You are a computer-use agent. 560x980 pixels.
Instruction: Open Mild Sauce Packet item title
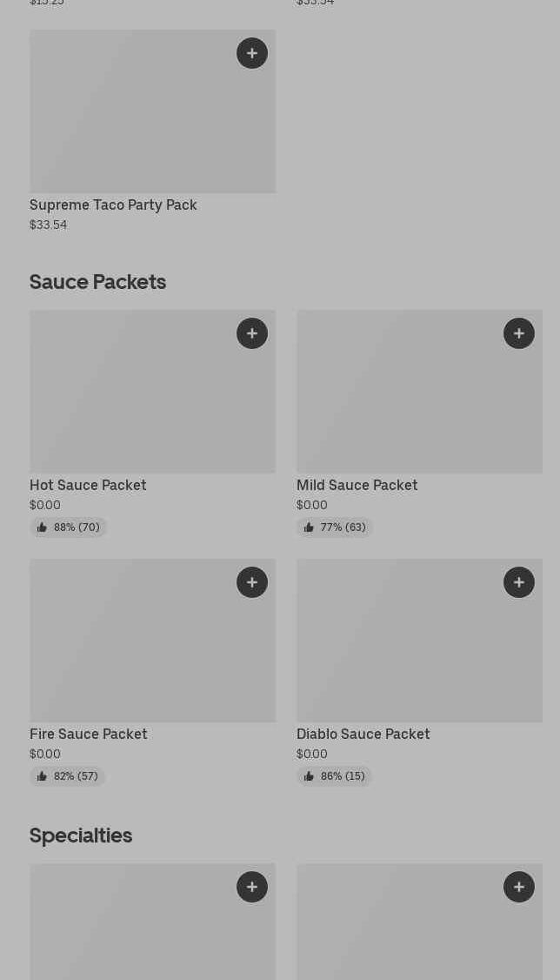click(357, 486)
